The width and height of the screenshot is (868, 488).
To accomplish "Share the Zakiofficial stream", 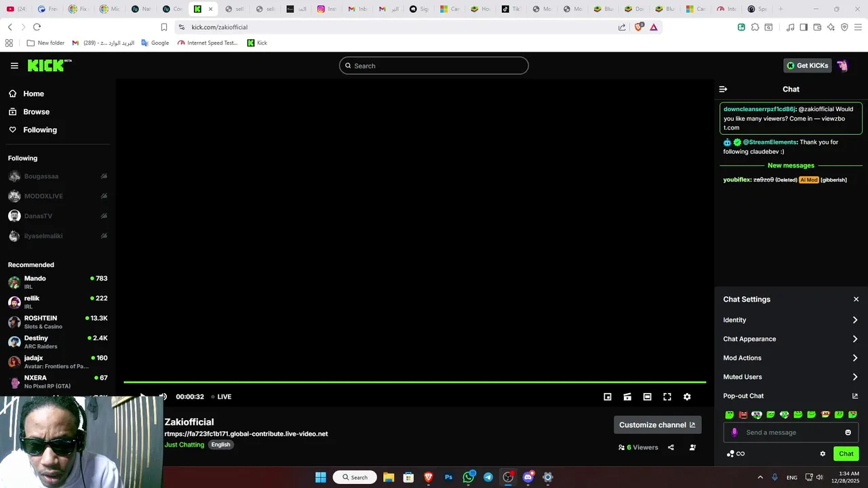I will point(671,447).
